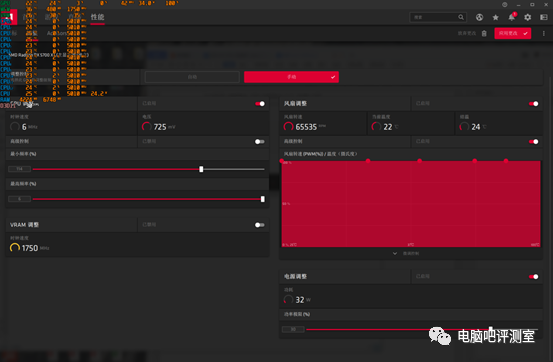553x362 pixels.
Task: Click the 最小频率 (%) label
Action: tap(23, 154)
